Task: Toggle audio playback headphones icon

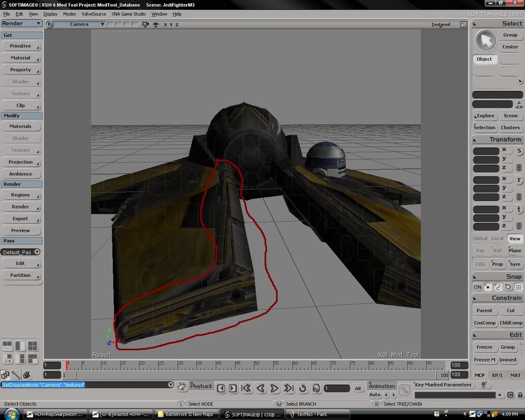Action: [316, 389]
